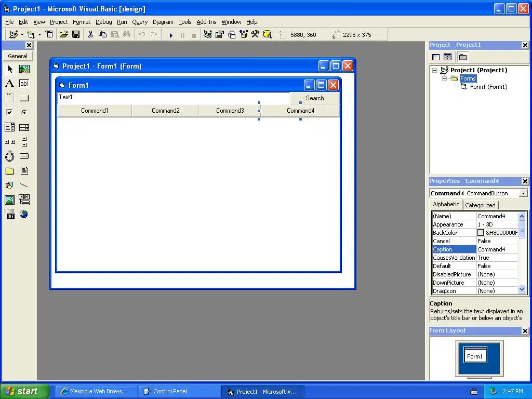
Task: Click the Find binoculars icon
Action: coord(127,35)
